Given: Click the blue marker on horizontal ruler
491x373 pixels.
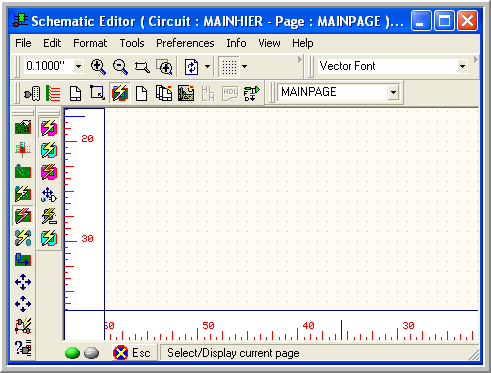Looking at the screenshot, I should pos(341,330).
